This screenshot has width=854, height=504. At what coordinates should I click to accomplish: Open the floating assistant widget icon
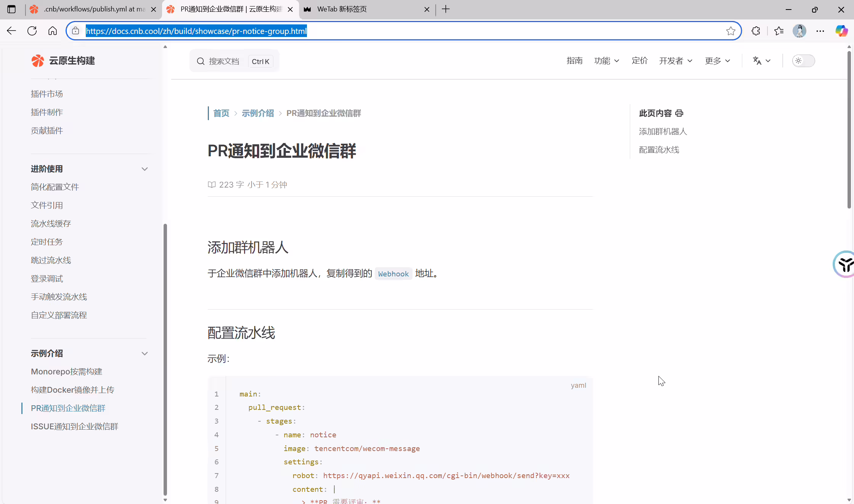pyautogui.click(x=844, y=264)
